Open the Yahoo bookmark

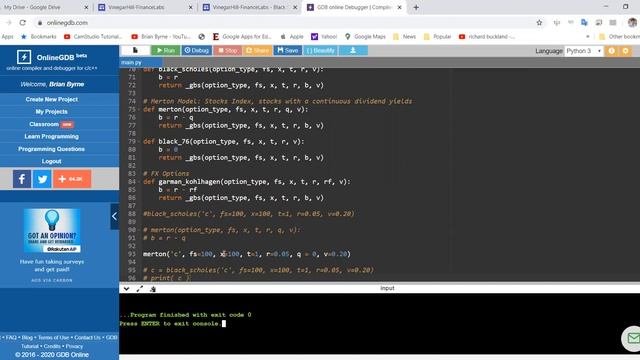(324, 37)
